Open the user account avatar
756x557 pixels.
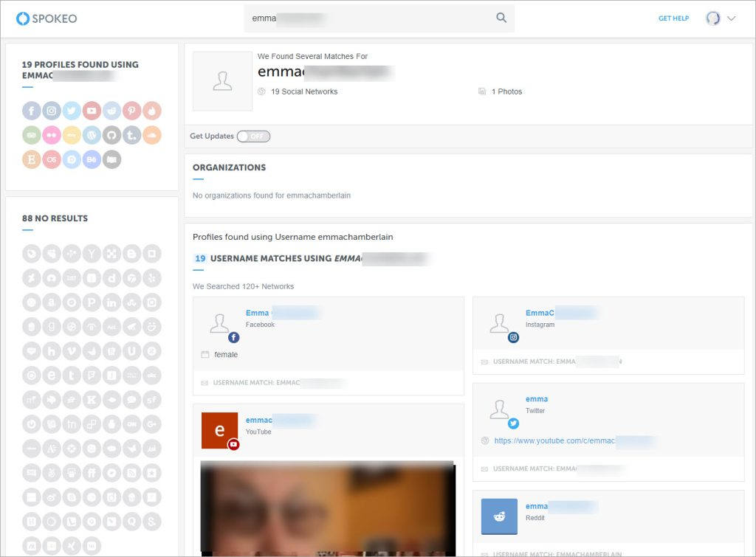point(713,18)
